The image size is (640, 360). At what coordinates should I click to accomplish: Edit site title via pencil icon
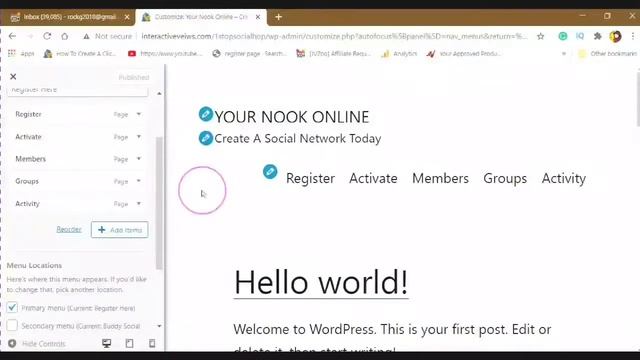click(206, 114)
